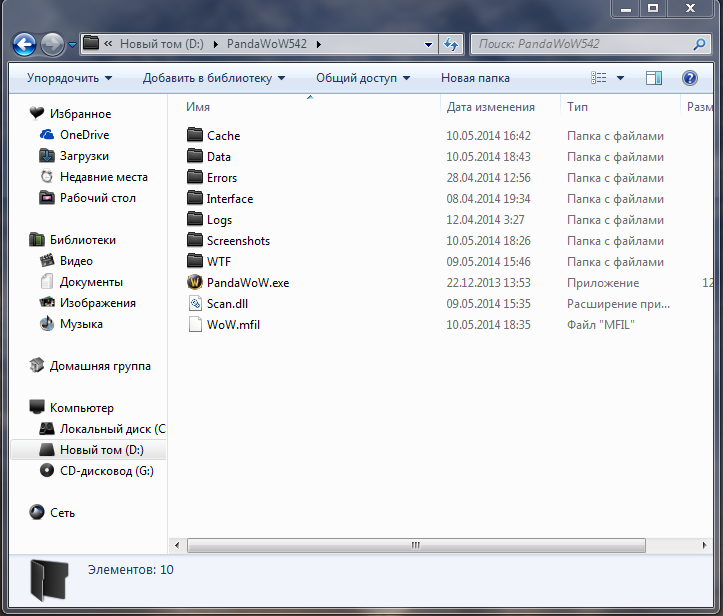
Task: Select the Scan.dll file icon
Action: [195, 303]
